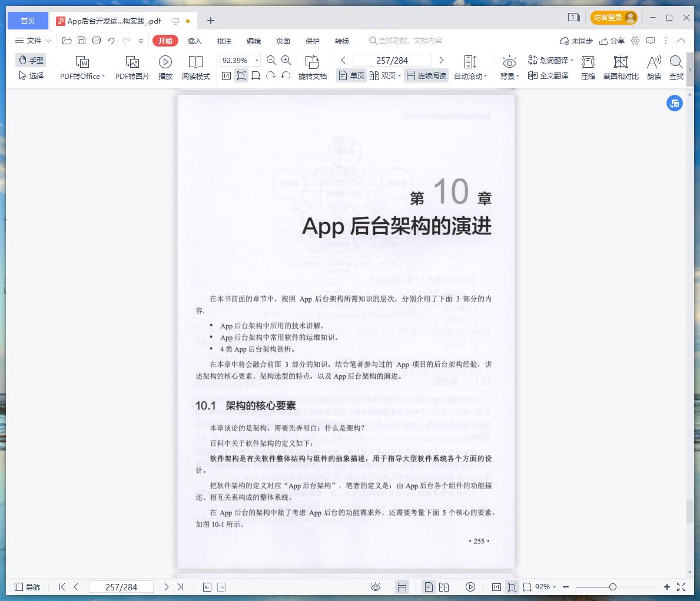Toggle 单页 single page view
700x601 pixels.
point(352,75)
